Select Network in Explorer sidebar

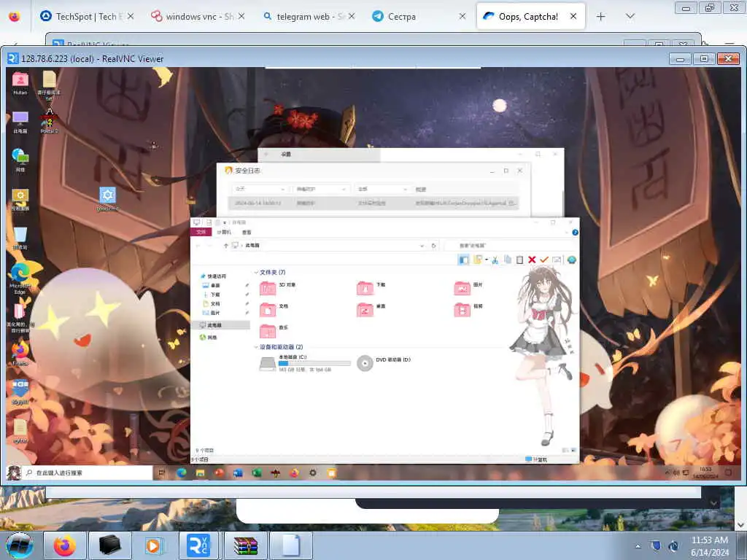point(208,337)
